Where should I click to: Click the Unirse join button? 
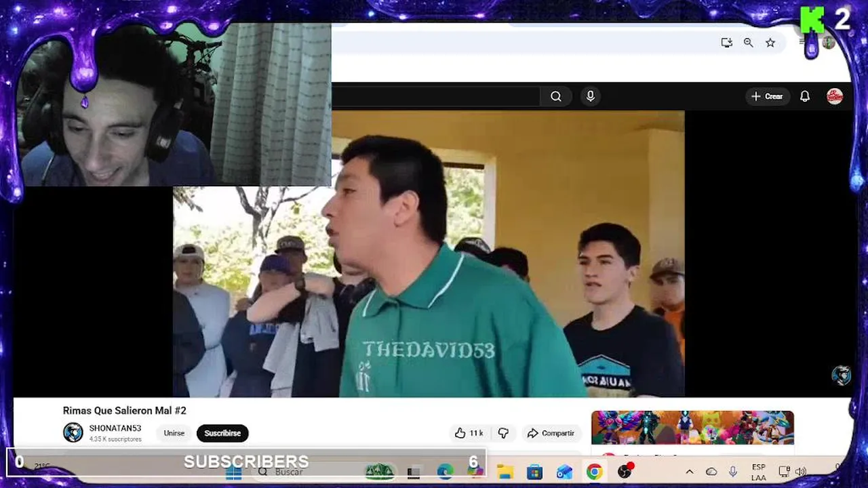tap(174, 433)
